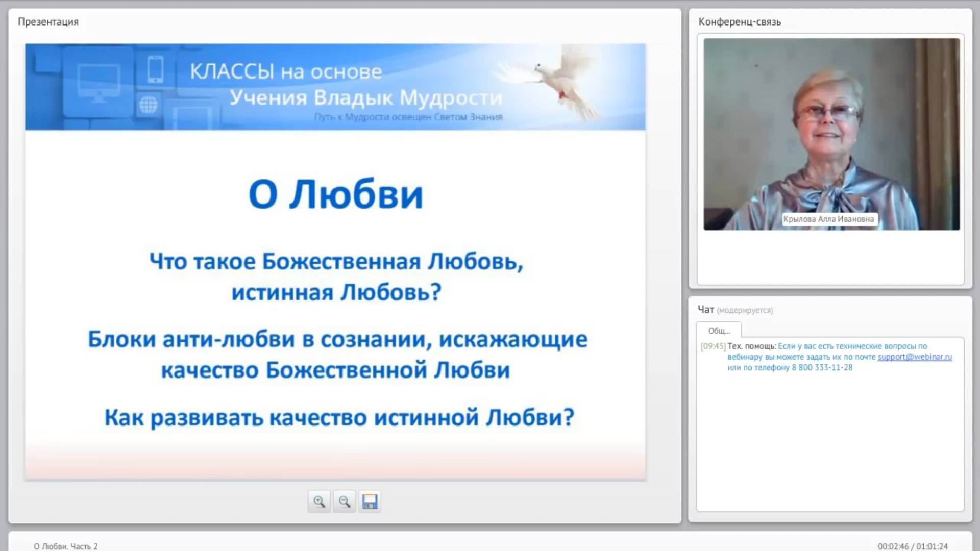This screenshot has width=980, height=551.
Task: Click the globe icon in slide banner
Action: (x=148, y=105)
